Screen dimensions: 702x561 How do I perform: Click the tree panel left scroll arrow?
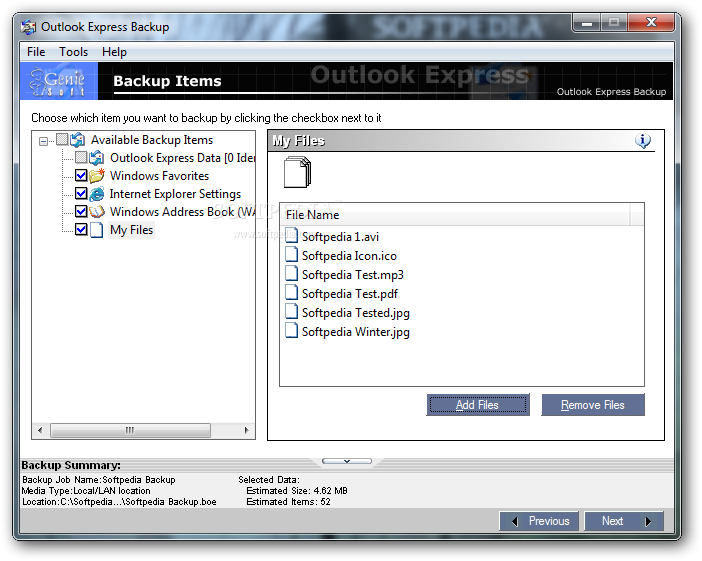[41, 430]
